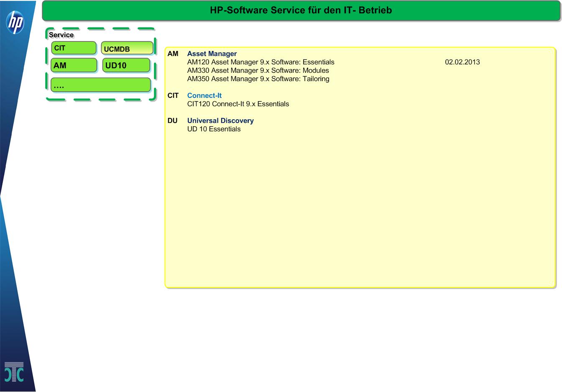Click the ITC logo at bottom left
This screenshot has width=562, height=392.
(x=14, y=372)
